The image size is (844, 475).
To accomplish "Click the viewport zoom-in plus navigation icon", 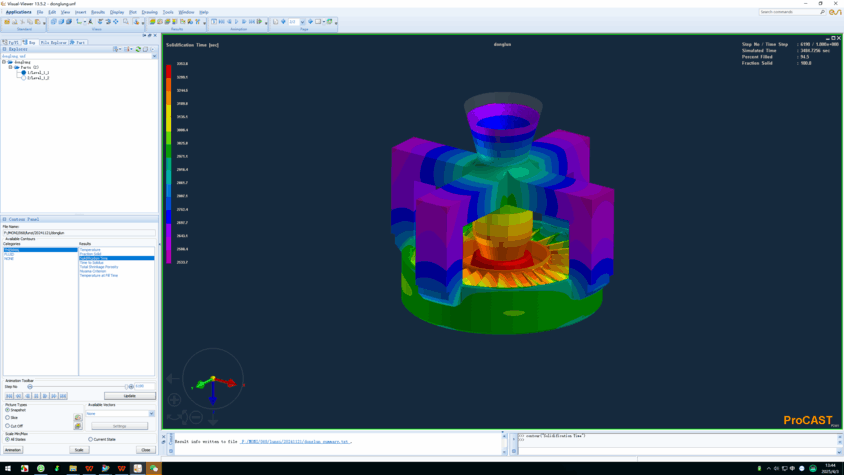I will tap(174, 400).
